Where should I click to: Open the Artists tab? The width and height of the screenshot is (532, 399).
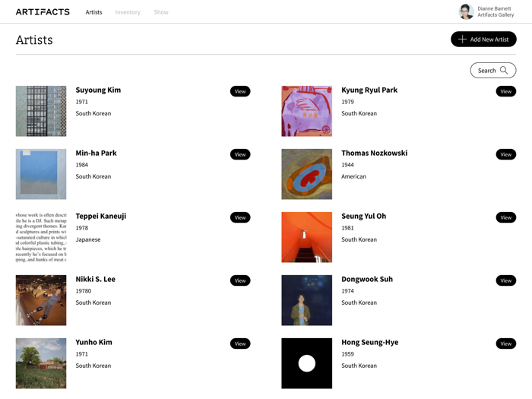click(x=93, y=12)
